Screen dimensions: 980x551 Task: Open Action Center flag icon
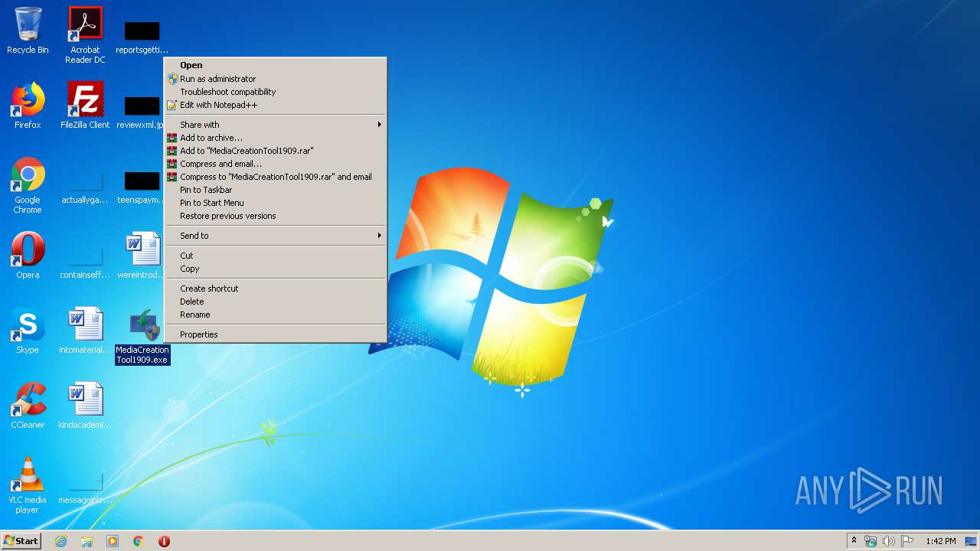coord(907,541)
